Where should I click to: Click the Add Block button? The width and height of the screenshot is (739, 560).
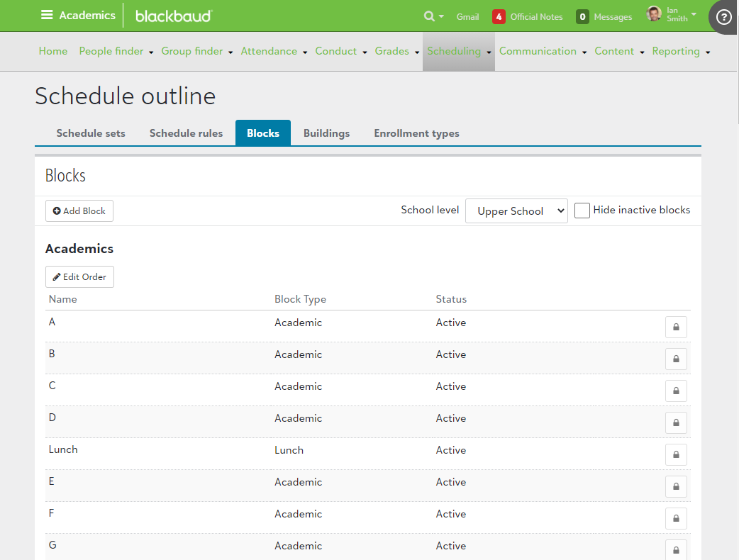79,211
